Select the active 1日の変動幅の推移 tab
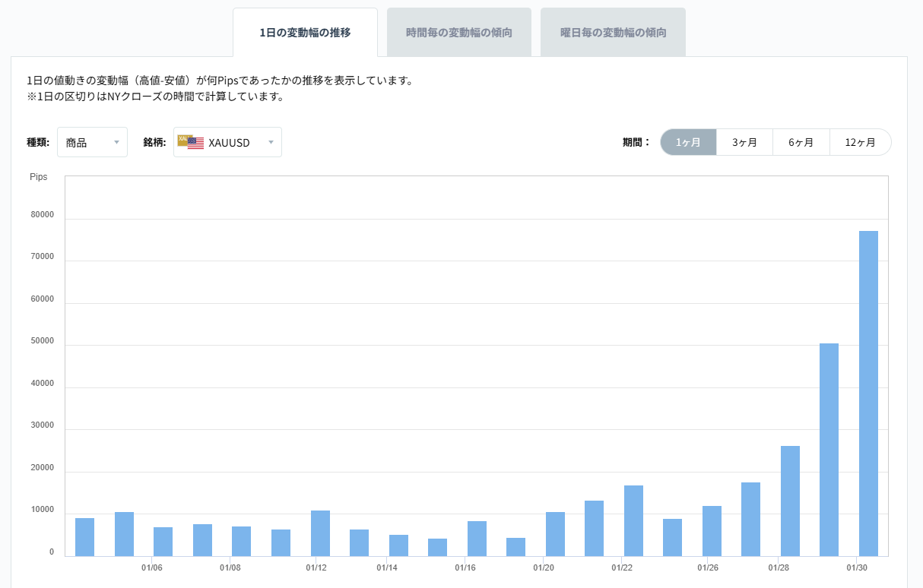923x588 pixels. click(x=305, y=32)
